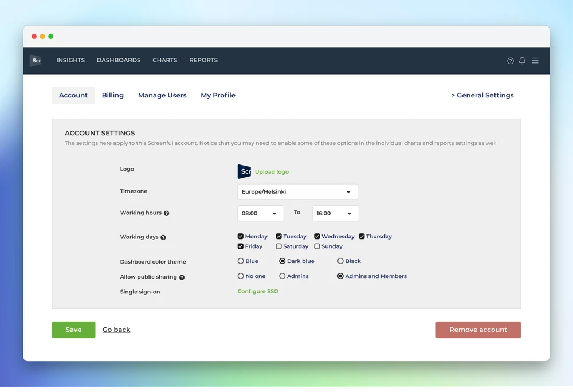
Task: Click the green Save button
Action: pos(73,330)
